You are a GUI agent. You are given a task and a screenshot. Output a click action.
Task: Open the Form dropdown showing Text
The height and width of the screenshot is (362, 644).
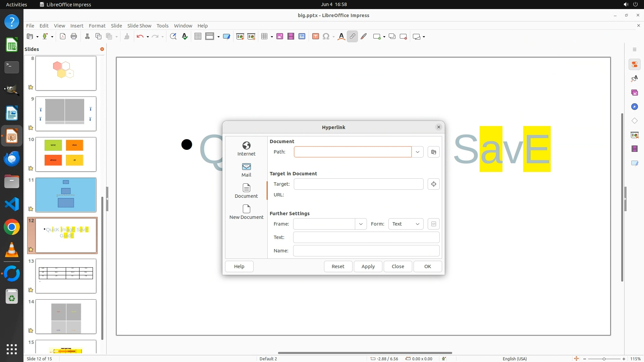(x=406, y=224)
